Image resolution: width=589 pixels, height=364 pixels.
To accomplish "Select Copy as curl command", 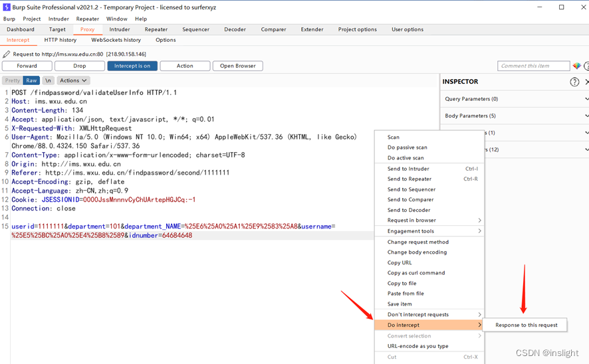I will click(x=429, y=273).
